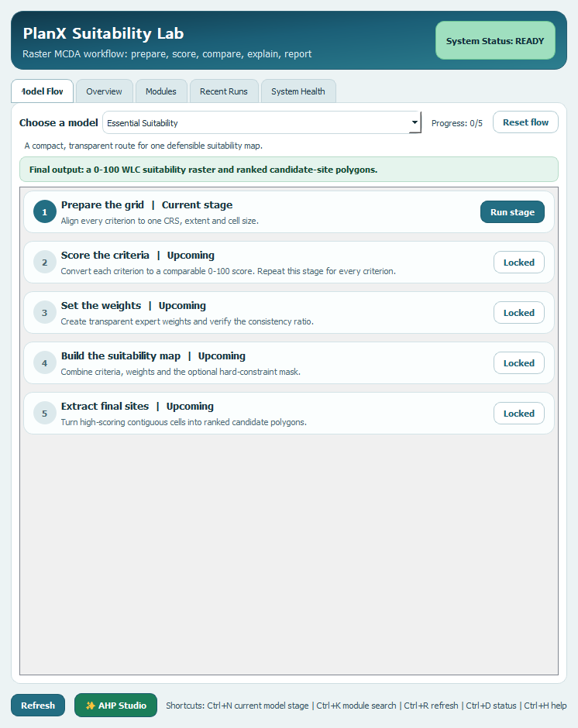This screenshot has width=578, height=728.
Task: Click the Essential Suitability model combo box
Action: click(262, 122)
